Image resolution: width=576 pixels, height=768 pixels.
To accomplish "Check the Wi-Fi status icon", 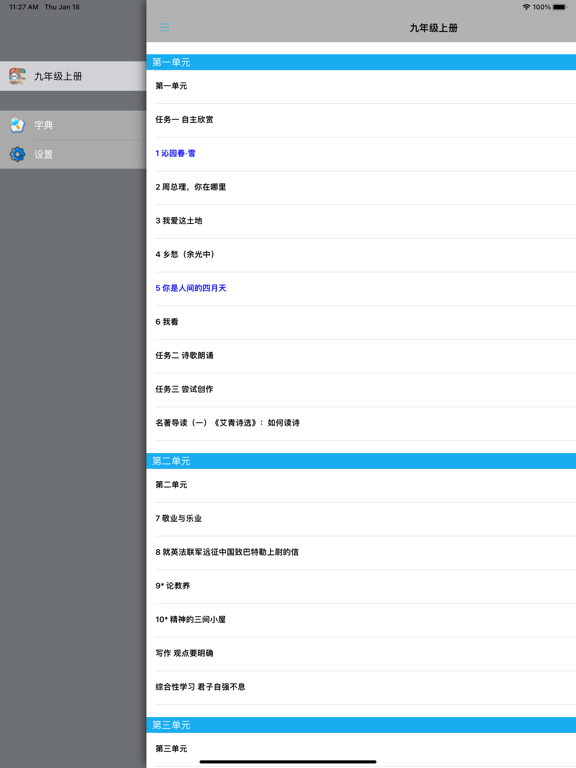I will coord(526,7).
